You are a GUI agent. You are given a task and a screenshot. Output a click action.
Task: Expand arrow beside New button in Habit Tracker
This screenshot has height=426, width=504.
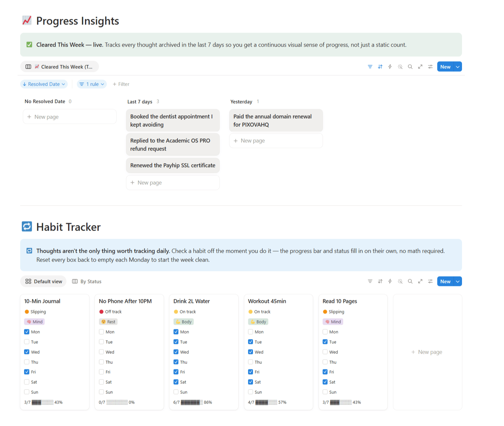coord(458,281)
